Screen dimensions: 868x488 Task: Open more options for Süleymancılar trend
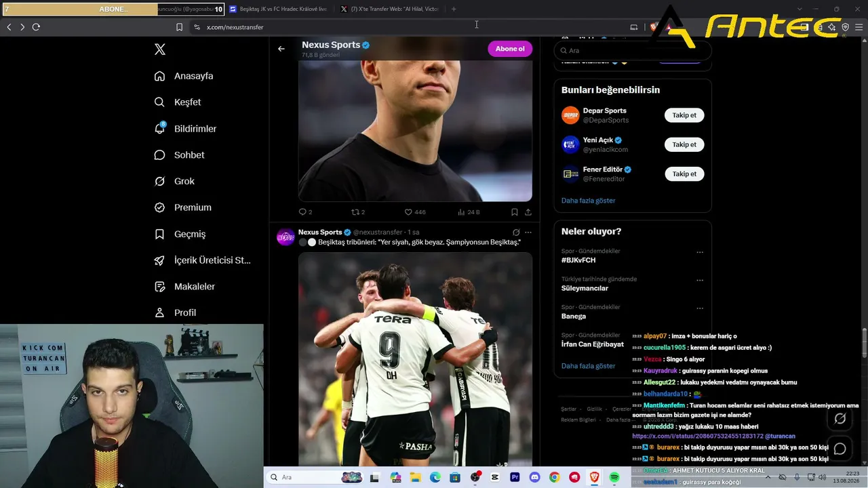(700, 280)
